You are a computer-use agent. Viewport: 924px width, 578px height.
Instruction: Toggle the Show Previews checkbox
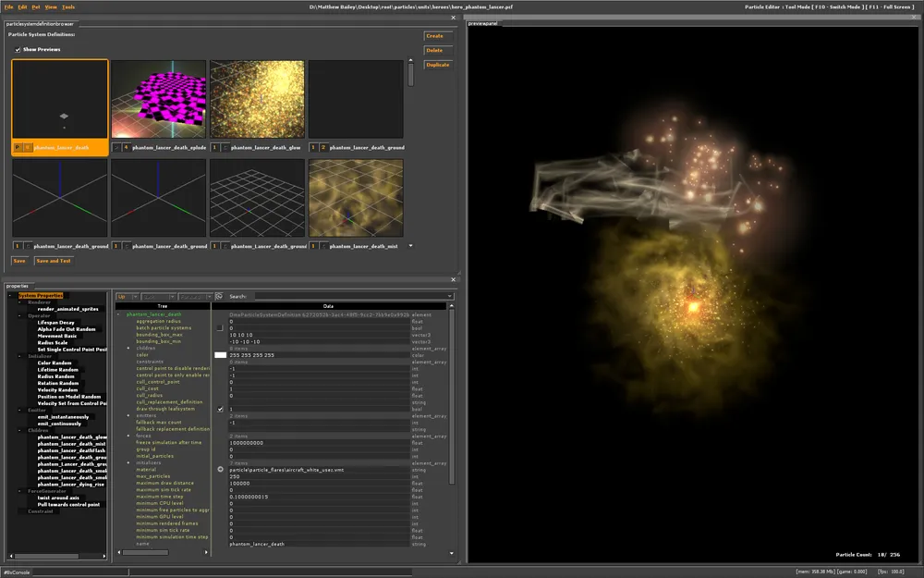18,49
